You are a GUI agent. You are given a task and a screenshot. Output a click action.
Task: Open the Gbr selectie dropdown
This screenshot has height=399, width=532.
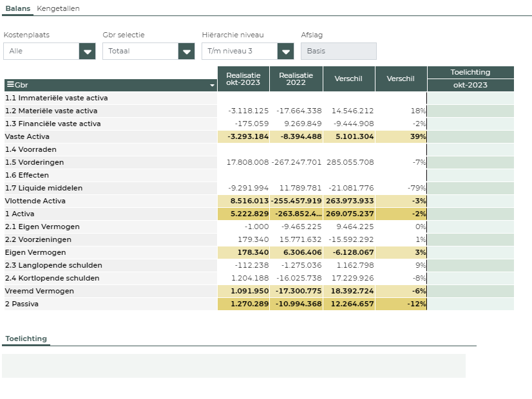coord(186,51)
